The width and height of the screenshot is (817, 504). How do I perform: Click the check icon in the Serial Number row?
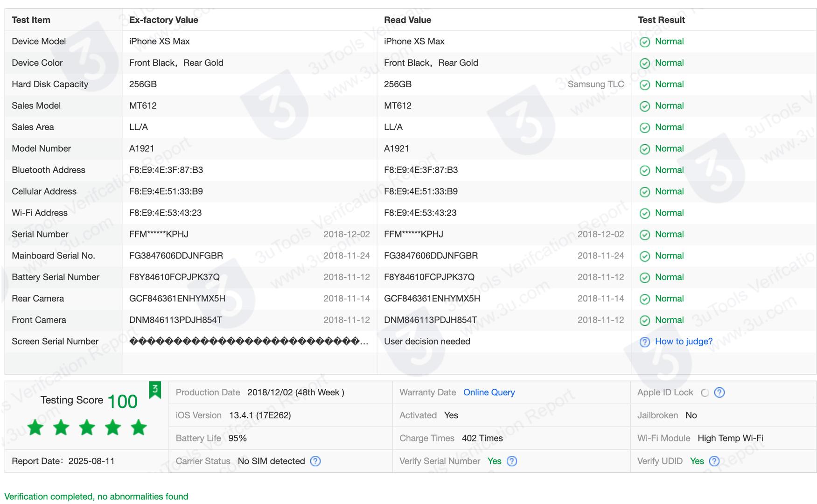tap(644, 235)
